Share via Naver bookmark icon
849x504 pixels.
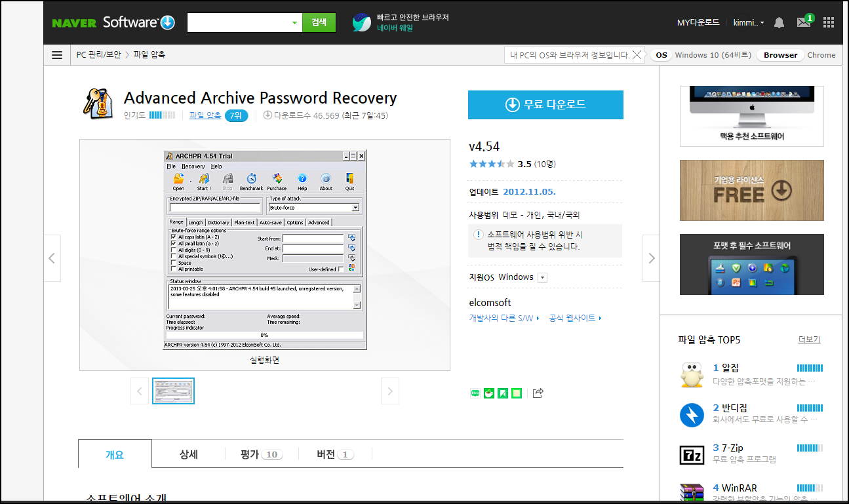coord(503,393)
